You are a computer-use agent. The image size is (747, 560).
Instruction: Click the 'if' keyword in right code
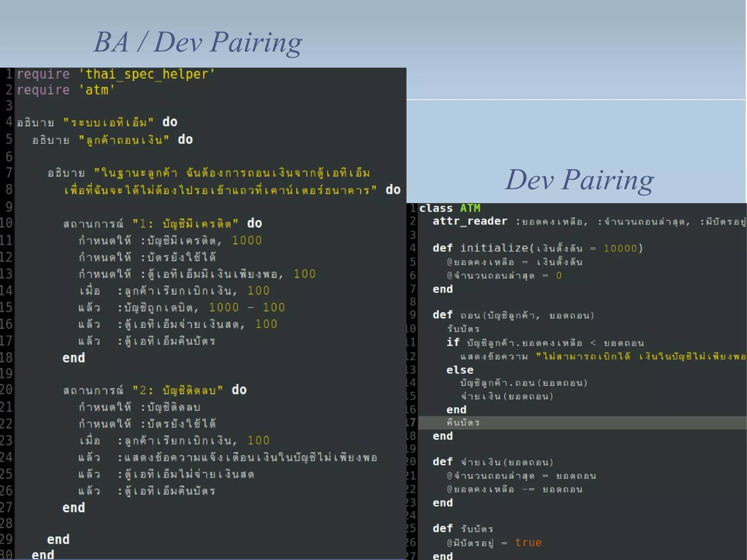pyautogui.click(x=453, y=342)
